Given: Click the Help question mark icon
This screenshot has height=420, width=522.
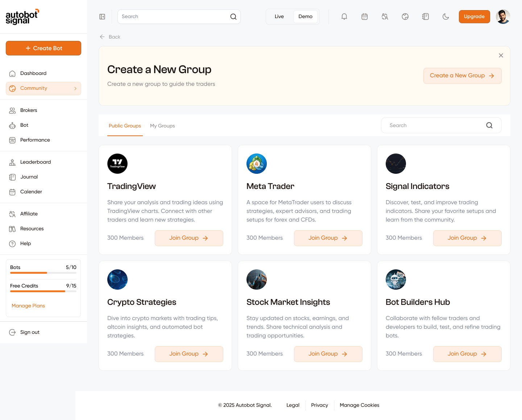Looking at the screenshot, I should click(12, 244).
